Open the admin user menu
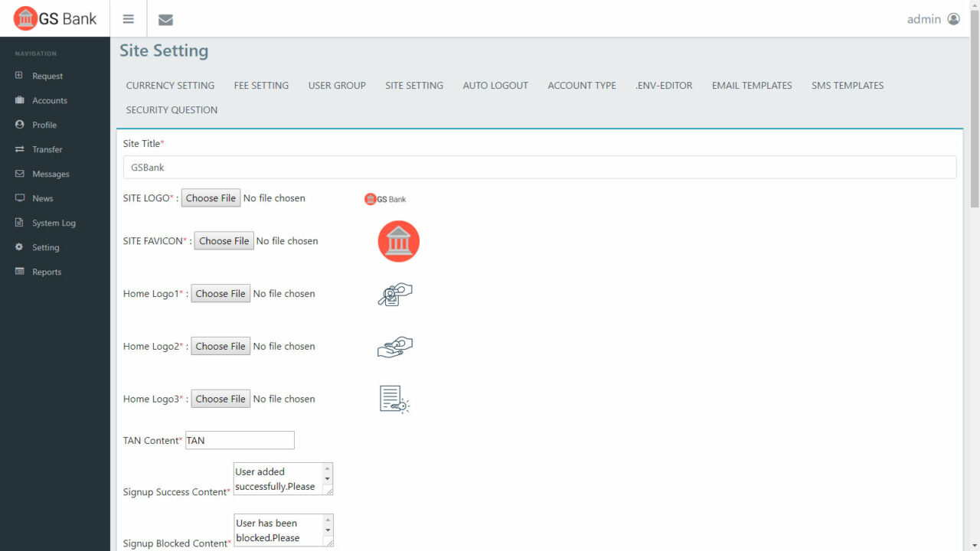This screenshot has height=551, width=980. point(933,19)
